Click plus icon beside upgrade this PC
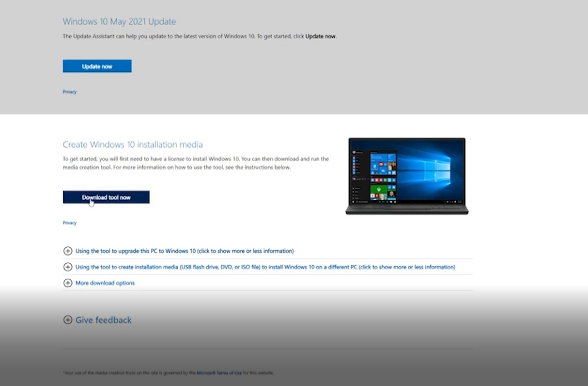Image resolution: width=588 pixels, height=386 pixels. click(x=68, y=251)
